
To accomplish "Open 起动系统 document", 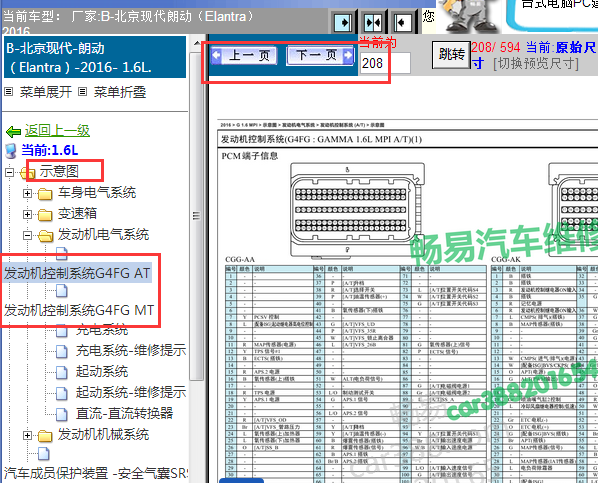I will point(102,371).
